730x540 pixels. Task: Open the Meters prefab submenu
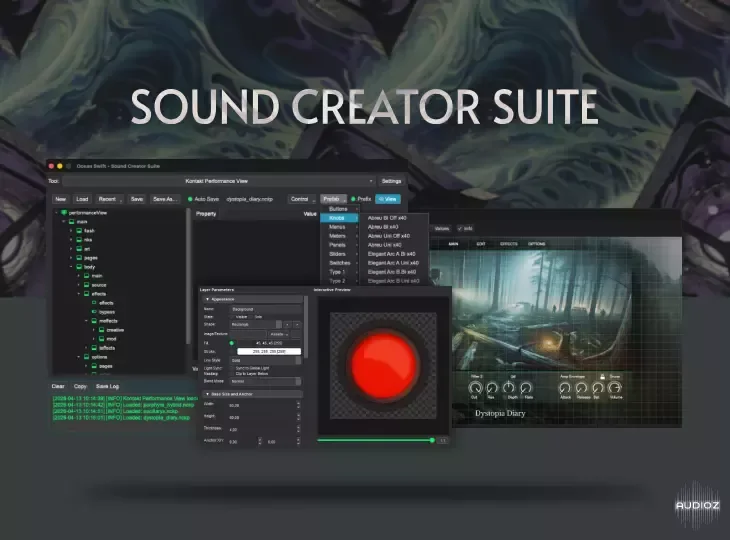pyautogui.click(x=339, y=236)
